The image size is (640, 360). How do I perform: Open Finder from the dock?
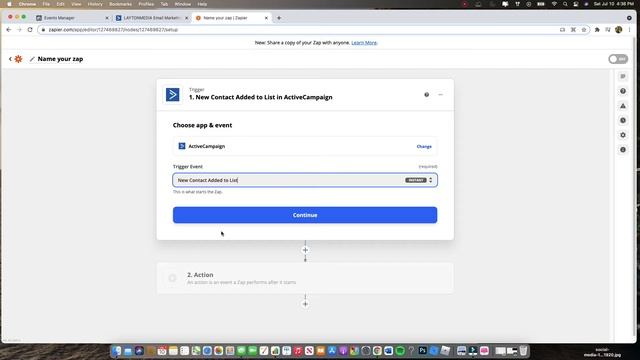(117, 351)
